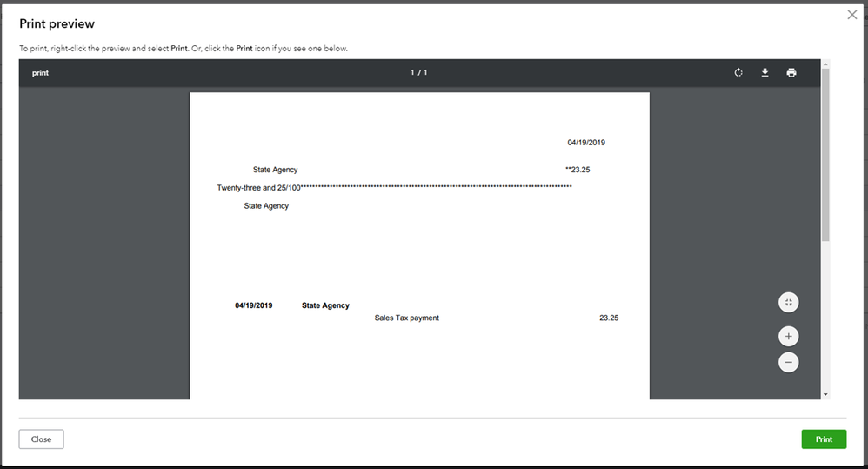
Task: Click the 'print' document title
Action: (40, 73)
